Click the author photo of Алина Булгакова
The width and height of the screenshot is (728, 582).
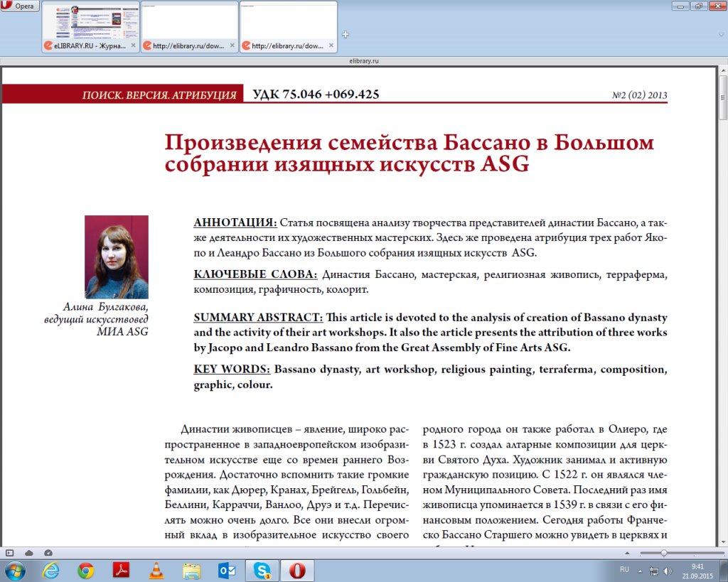pos(117,257)
